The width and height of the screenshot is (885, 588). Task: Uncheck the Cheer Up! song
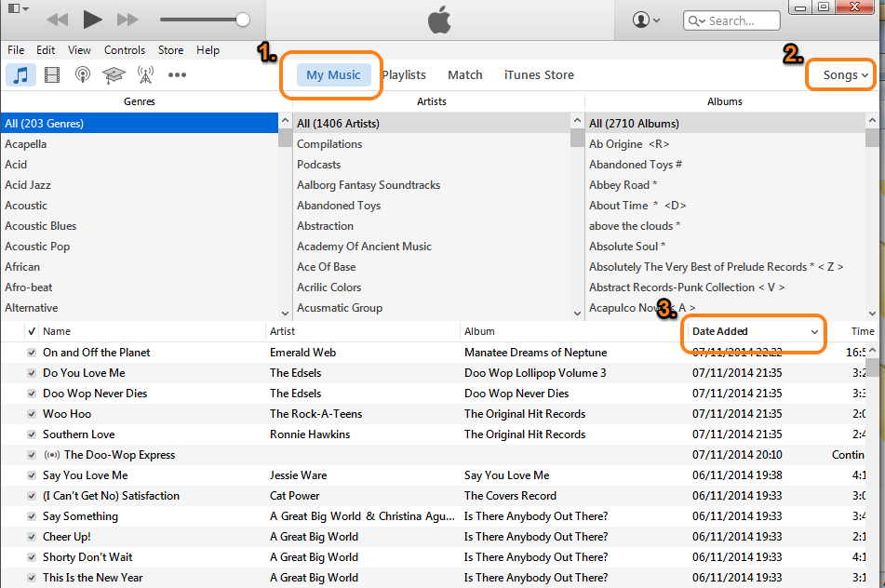click(32, 537)
